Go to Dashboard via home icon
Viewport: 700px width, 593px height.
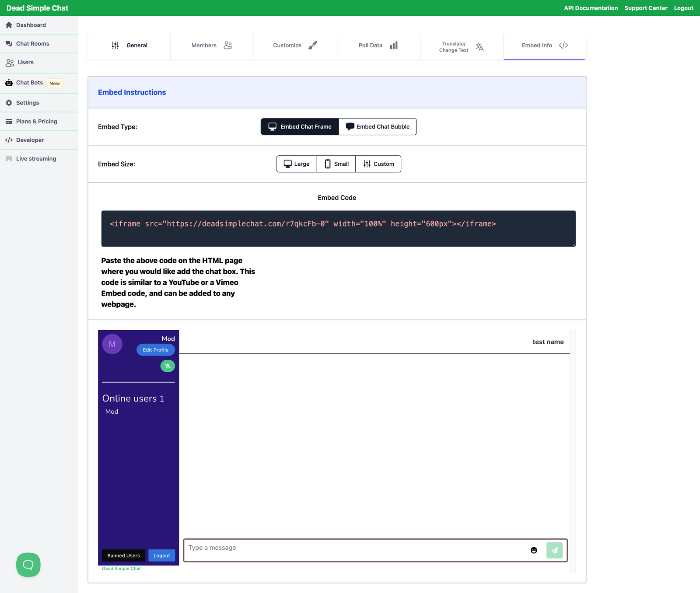tap(9, 25)
